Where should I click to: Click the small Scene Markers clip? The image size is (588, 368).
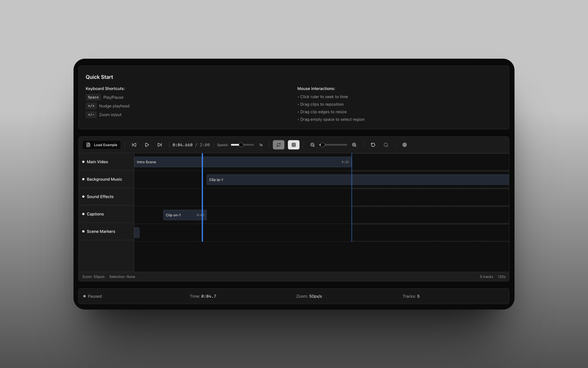pos(137,232)
